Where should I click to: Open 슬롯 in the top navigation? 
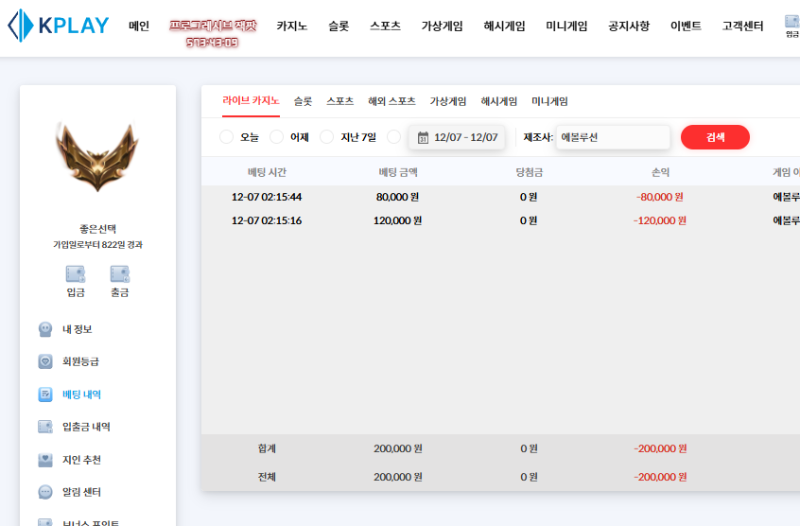tap(338, 26)
